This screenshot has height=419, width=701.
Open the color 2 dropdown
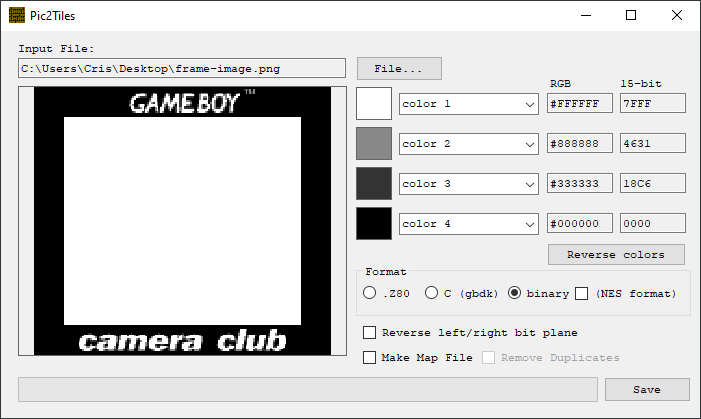(x=469, y=144)
